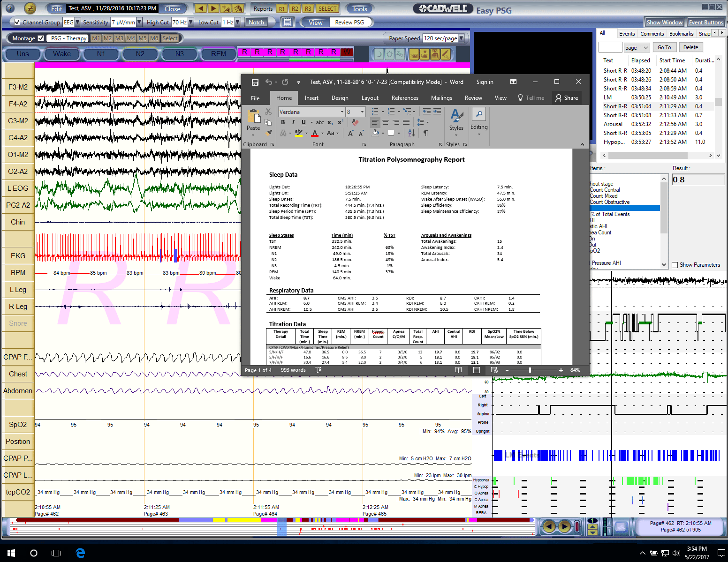The image size is (728, 562).
Task: Click the Zzz sleep stage icon
Action: 400,54
